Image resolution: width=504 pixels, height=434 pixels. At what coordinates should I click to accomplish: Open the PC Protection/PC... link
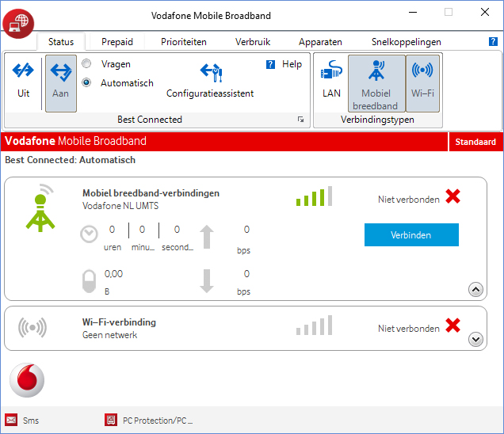[x=158, y=421]
